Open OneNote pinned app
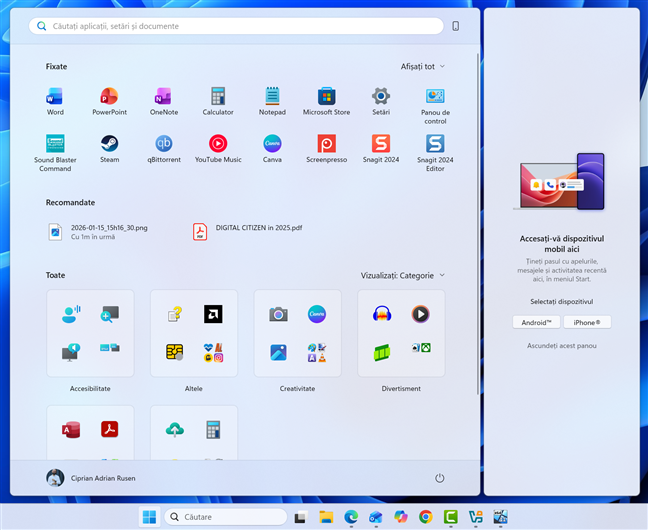 point(164,102)
